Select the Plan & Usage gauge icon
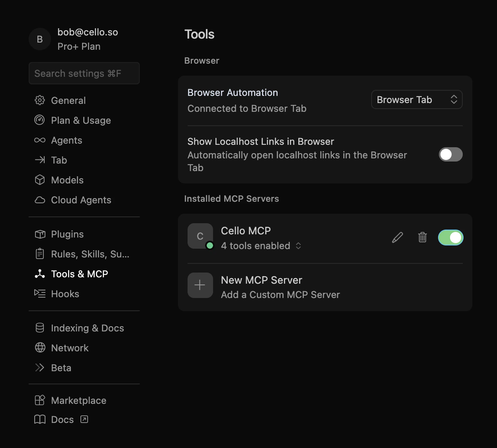 40,120
